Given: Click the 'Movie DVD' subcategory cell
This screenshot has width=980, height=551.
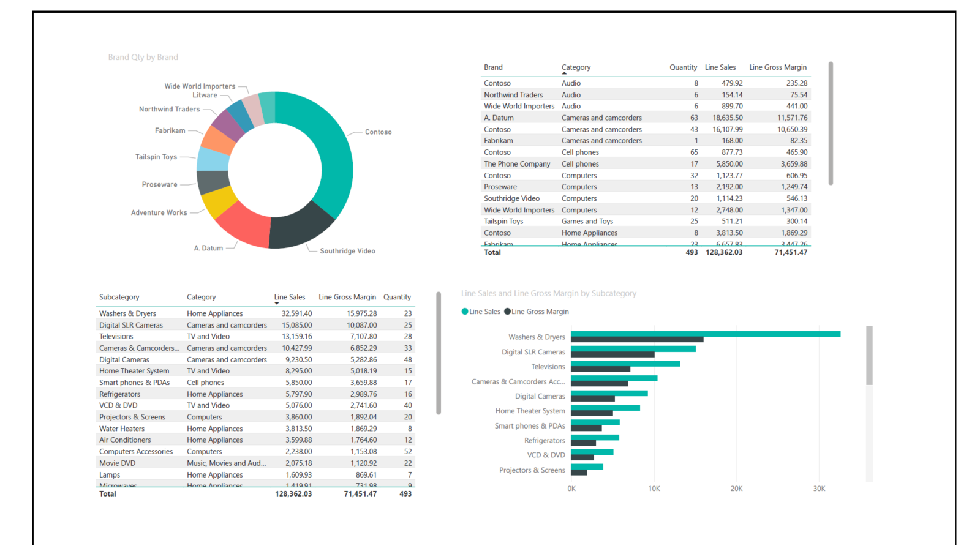Looking at the screenshot, I should point(118,463).
